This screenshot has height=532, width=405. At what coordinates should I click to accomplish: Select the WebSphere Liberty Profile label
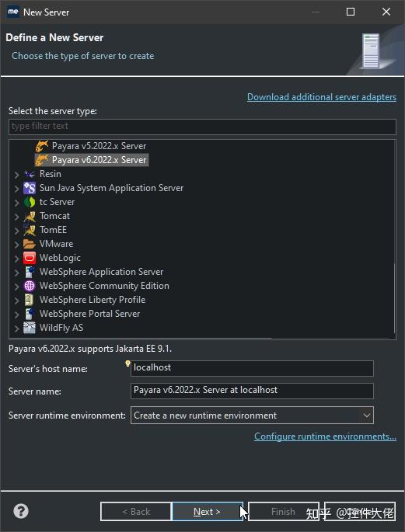coord(93,300)
